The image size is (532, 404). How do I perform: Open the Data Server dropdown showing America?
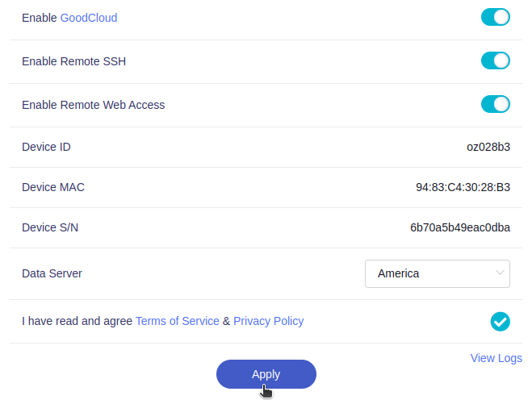click(437, 273)
